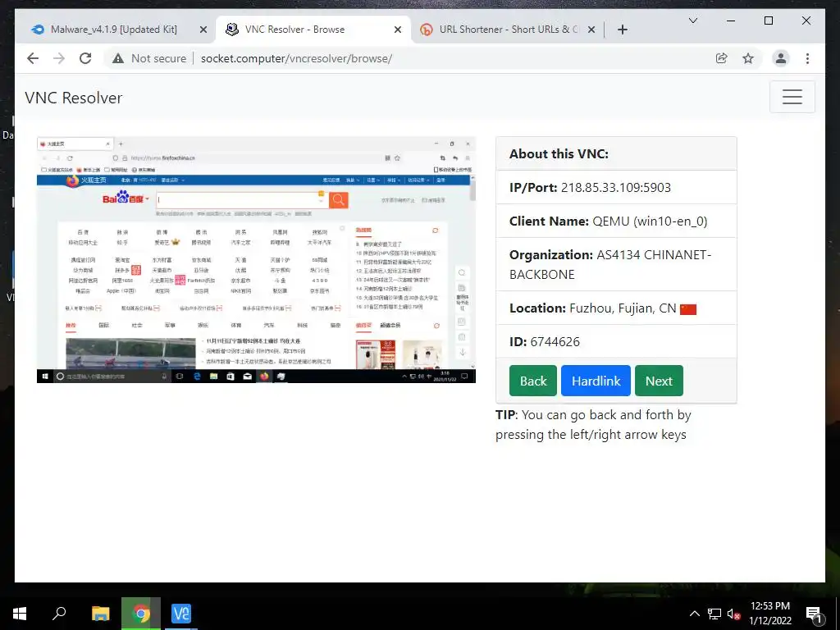The height and width of the screenshot is (630, 840).
Task: Share this page from the address bar
Action: click(x=722, y=58)
